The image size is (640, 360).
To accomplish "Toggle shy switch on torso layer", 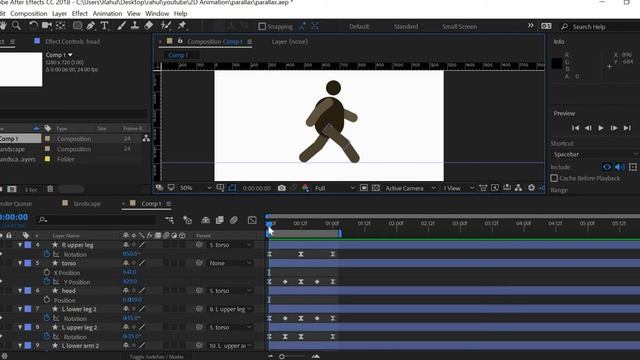I will pyautogui.click(x=126, y=263).
